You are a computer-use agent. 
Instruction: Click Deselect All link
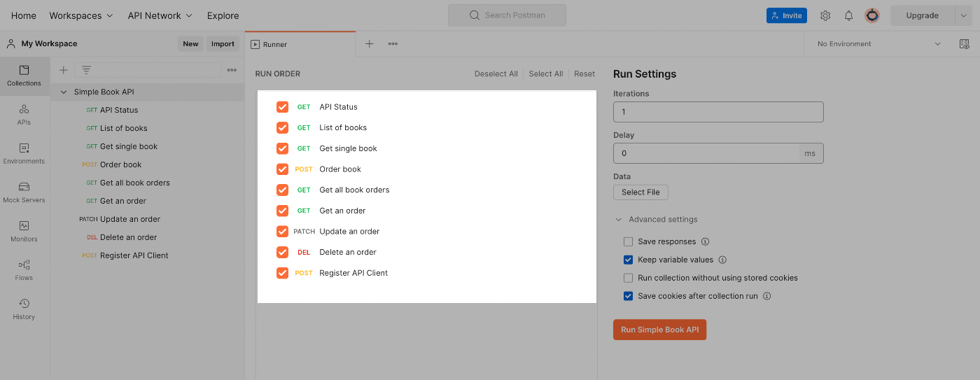496,73
